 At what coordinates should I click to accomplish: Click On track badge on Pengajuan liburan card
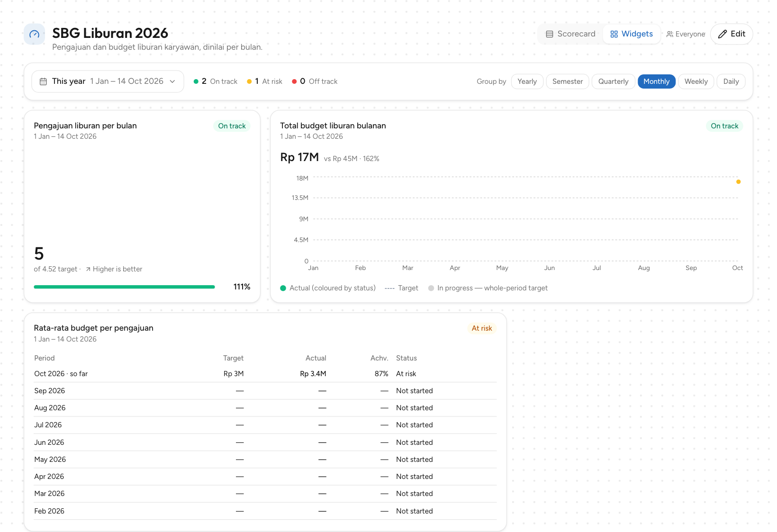[x=232, y=126]
